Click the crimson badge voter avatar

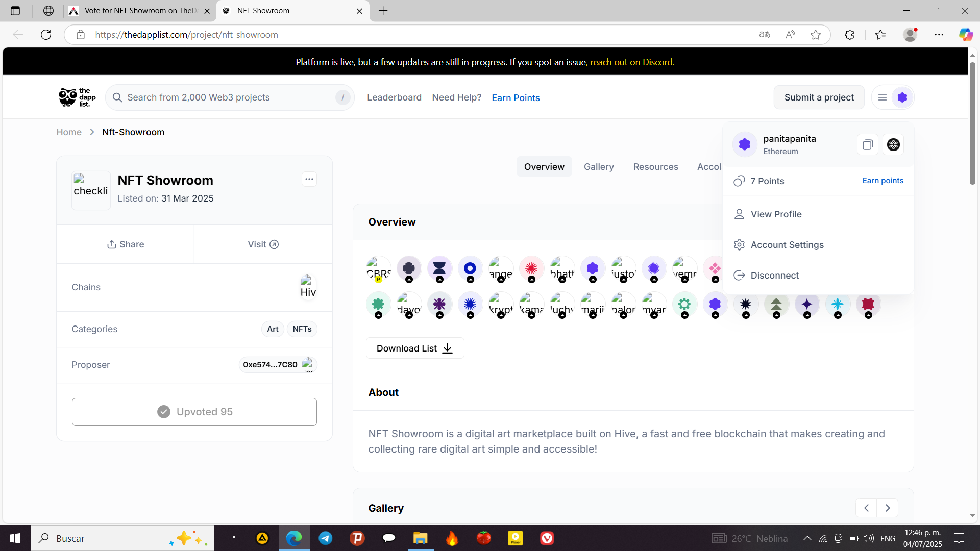tap(868, 304)
